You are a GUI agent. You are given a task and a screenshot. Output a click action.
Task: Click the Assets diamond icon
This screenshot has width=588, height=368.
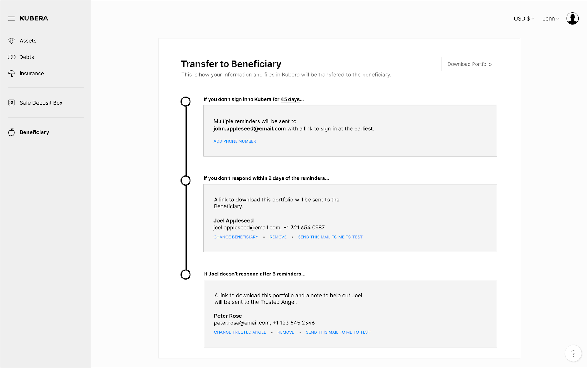[x=11, y=41]
